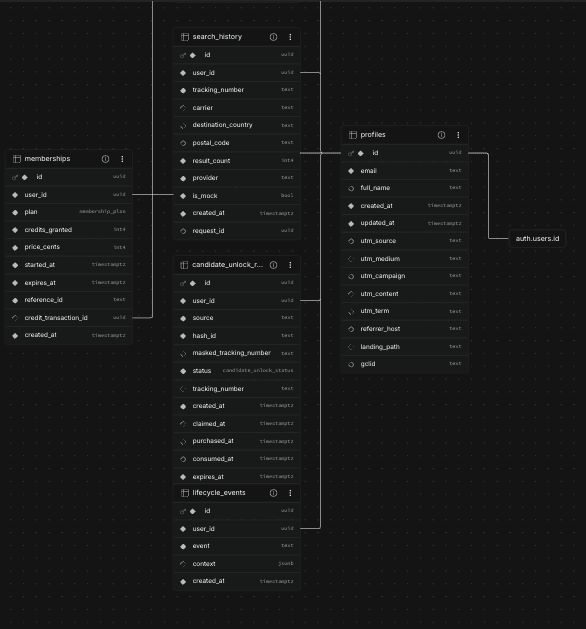Open the profiles table three-dot menu

(458, 135)
